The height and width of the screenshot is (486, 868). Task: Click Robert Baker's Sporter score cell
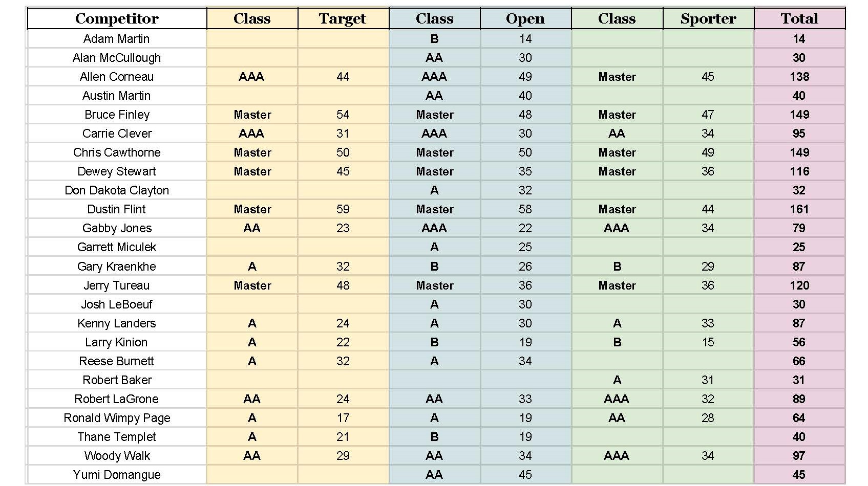pos(708,380)
